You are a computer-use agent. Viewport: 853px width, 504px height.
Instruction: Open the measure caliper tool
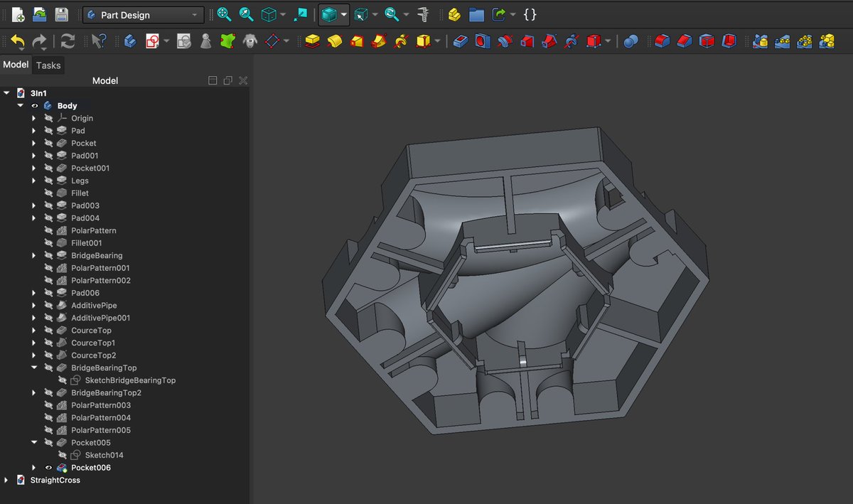(424, 14)
